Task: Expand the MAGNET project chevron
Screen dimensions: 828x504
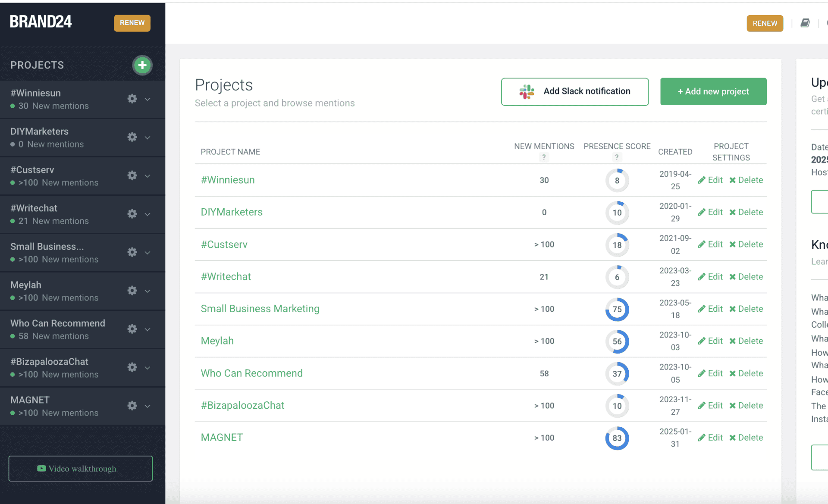Action: click(147, 406)
